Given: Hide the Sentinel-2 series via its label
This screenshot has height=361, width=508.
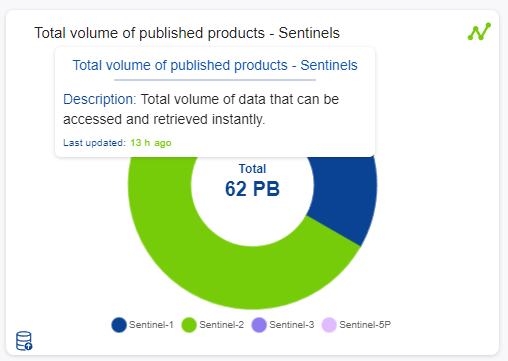Looking at the screenshot, I should point(222,325).
